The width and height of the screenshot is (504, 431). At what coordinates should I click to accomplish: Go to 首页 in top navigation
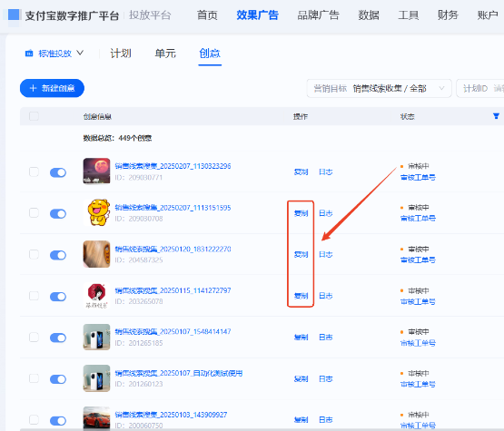(x=207, y=15)
